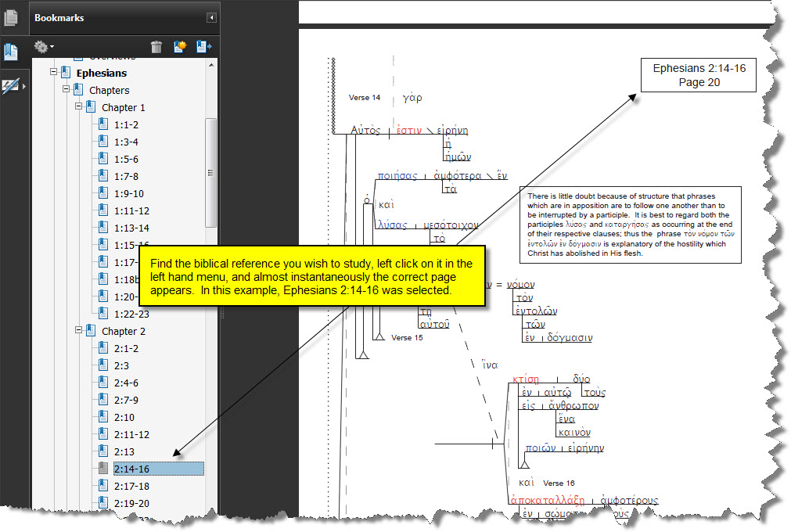This screenshot has height=532, width=791.
Task: Select bookmark 1:3-4
Action: click(126, 142)
